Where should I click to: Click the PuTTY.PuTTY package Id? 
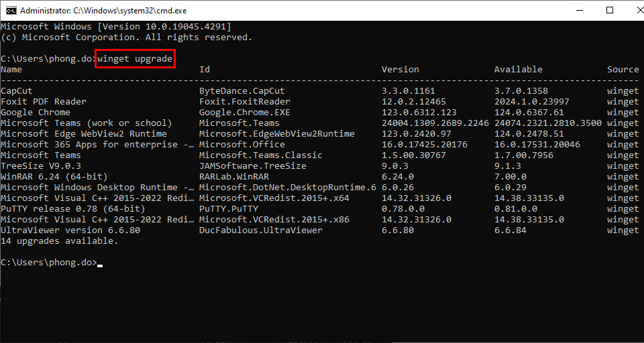click(229, 209)
